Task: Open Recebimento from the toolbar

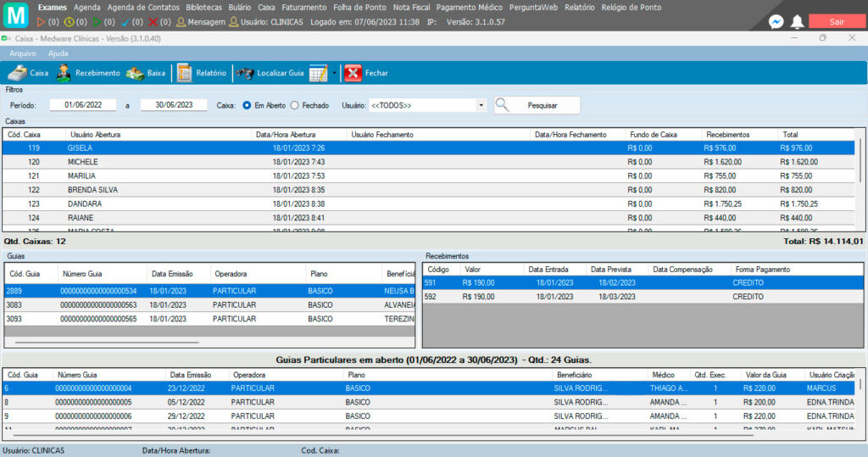Action: [64, 73]
